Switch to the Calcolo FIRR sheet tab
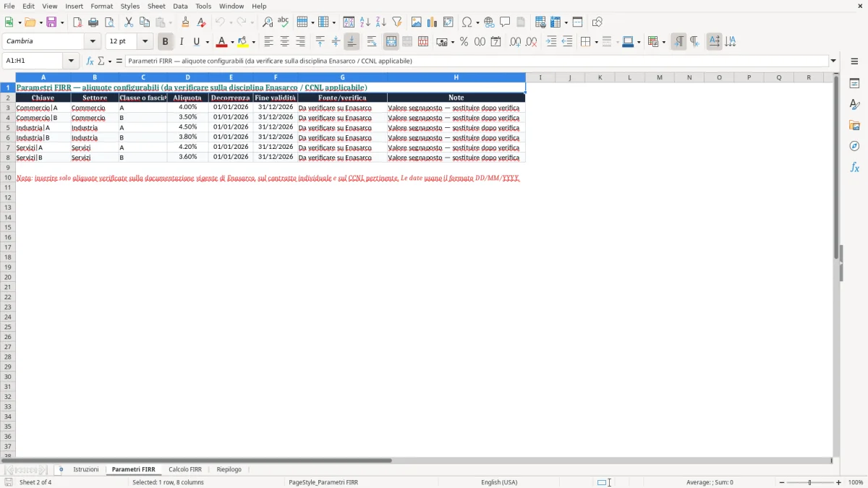 [x=185, y=470]
